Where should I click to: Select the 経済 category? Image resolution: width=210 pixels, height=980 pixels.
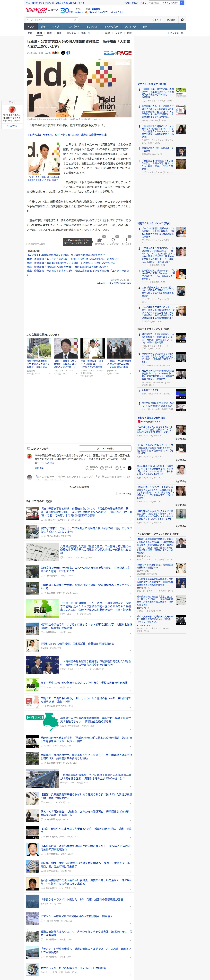point(59,33)
